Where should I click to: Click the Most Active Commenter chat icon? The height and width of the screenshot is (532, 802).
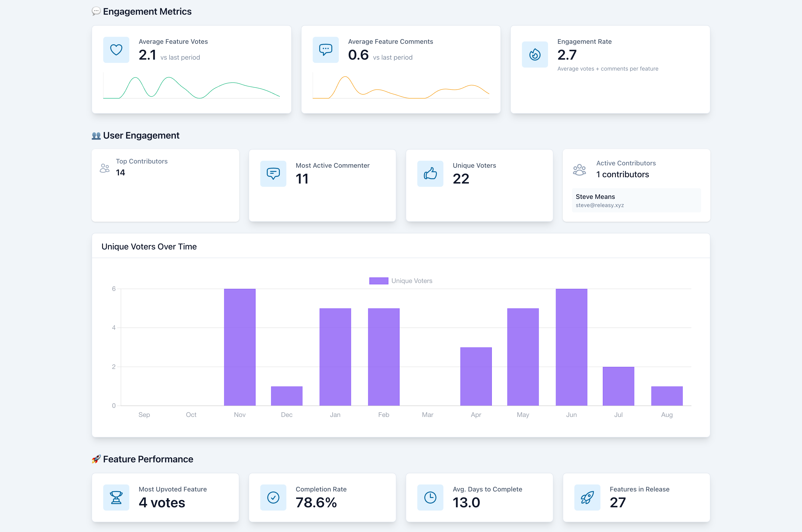tap(273, 174)
